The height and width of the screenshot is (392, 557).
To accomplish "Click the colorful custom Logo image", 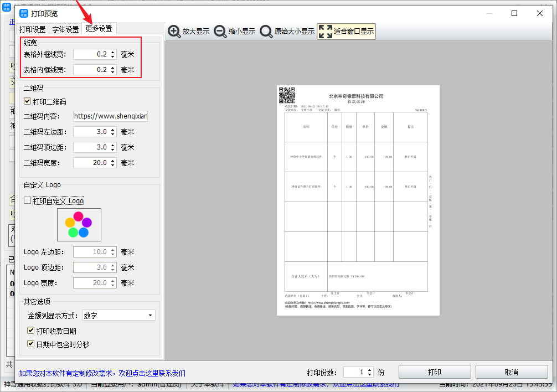I will (x=79, y=224).
